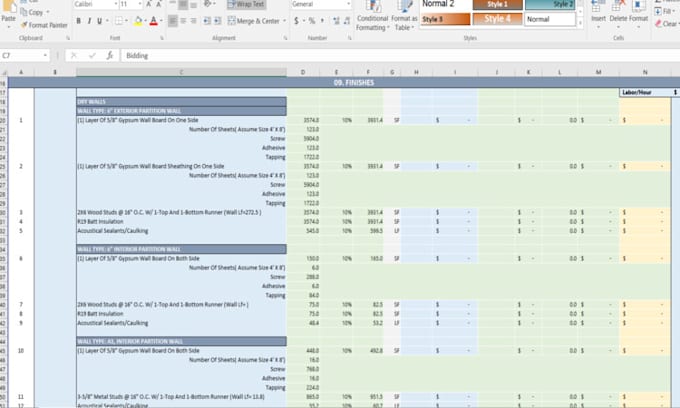This screenshot has width=680, height=408.
Task: Open the Fill Color dropdown arrow
Action: point(145,21)
